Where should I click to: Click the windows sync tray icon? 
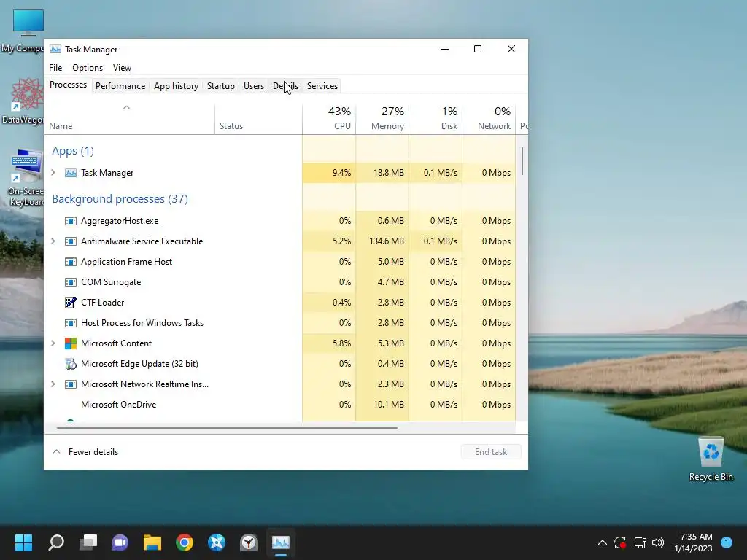(x=620, y=542)
